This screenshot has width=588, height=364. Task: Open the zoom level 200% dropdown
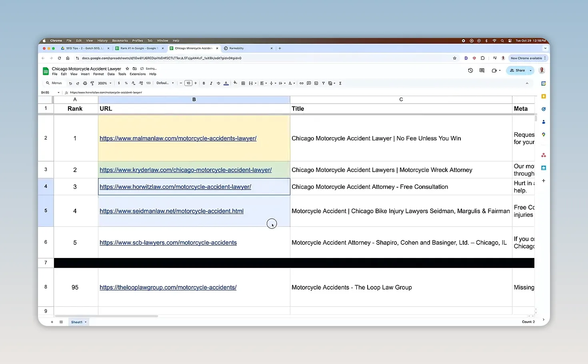click(105, 83)
